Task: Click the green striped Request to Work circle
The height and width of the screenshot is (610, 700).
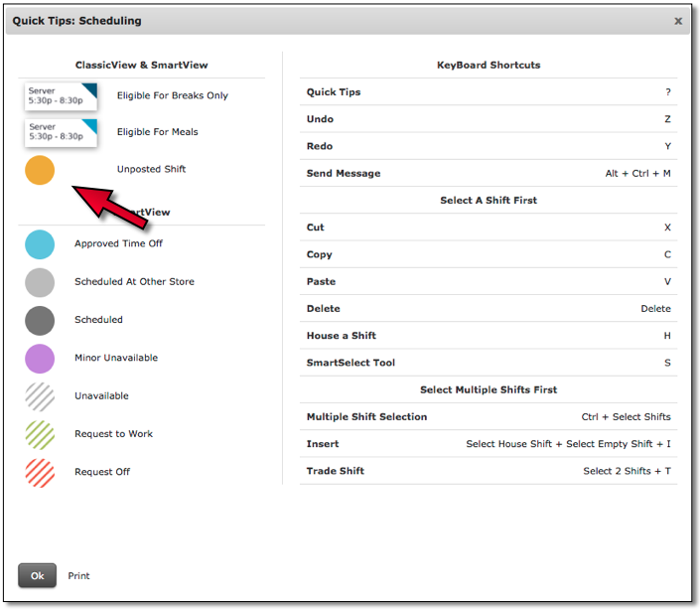Action: [40, 434]
